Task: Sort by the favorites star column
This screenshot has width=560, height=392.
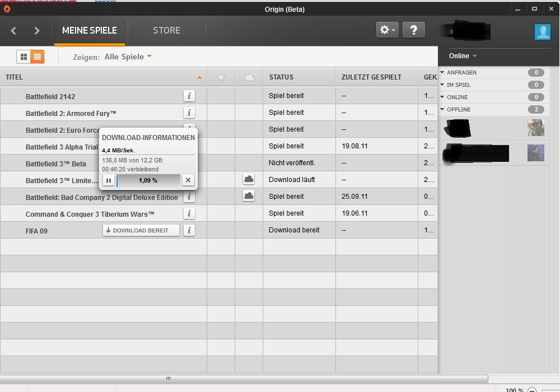Action: (x=221, y=77)
